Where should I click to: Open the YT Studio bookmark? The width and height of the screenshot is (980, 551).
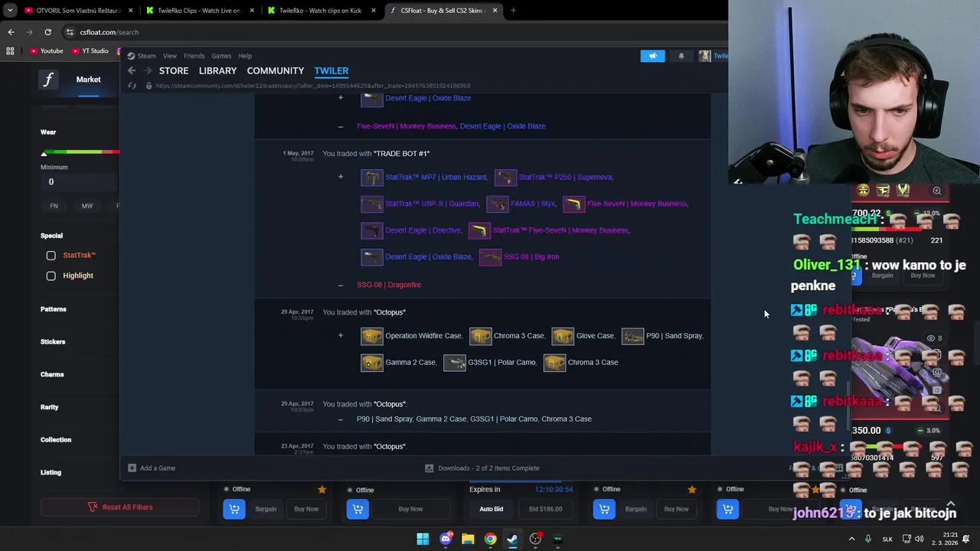click(90, 51)
